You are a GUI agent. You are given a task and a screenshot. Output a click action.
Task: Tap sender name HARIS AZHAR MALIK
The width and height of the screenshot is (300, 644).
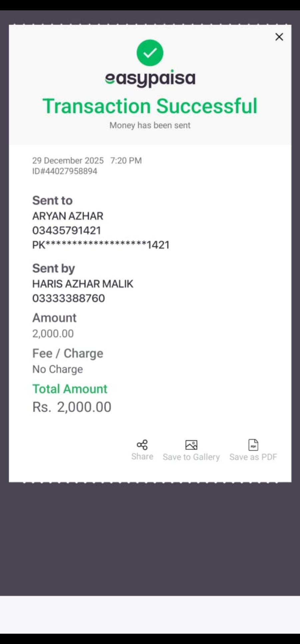[x=83, y=284]
